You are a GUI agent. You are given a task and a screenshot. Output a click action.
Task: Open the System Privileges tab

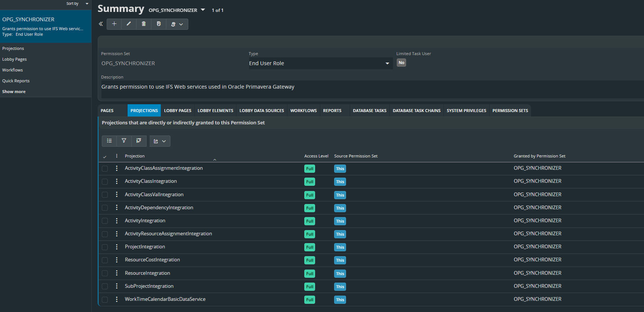(x=466, y=111)
